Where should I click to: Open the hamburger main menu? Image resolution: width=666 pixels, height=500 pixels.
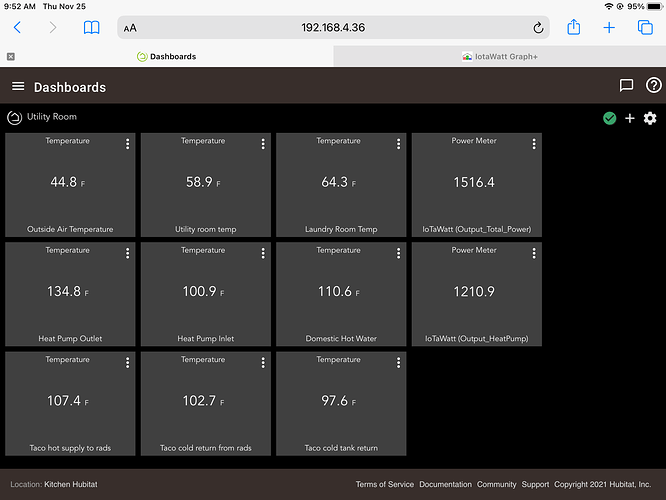18,87
